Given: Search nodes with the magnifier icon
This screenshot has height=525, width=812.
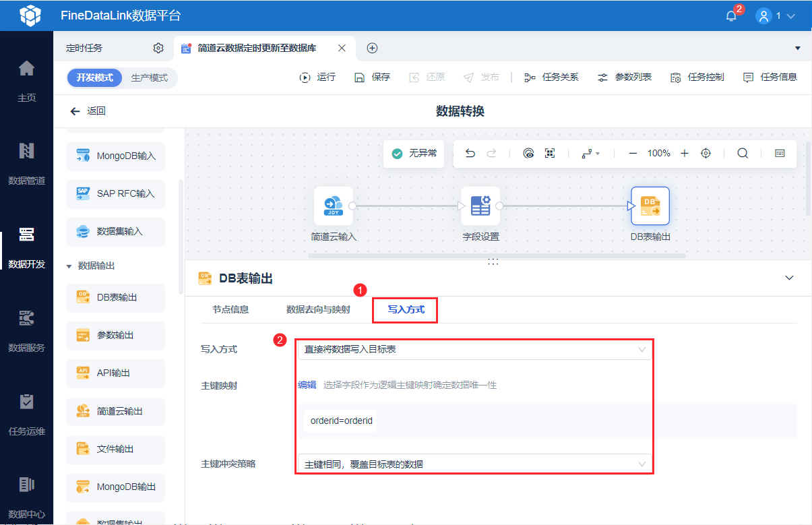Looking at the screenshot, I should (743, 154).
